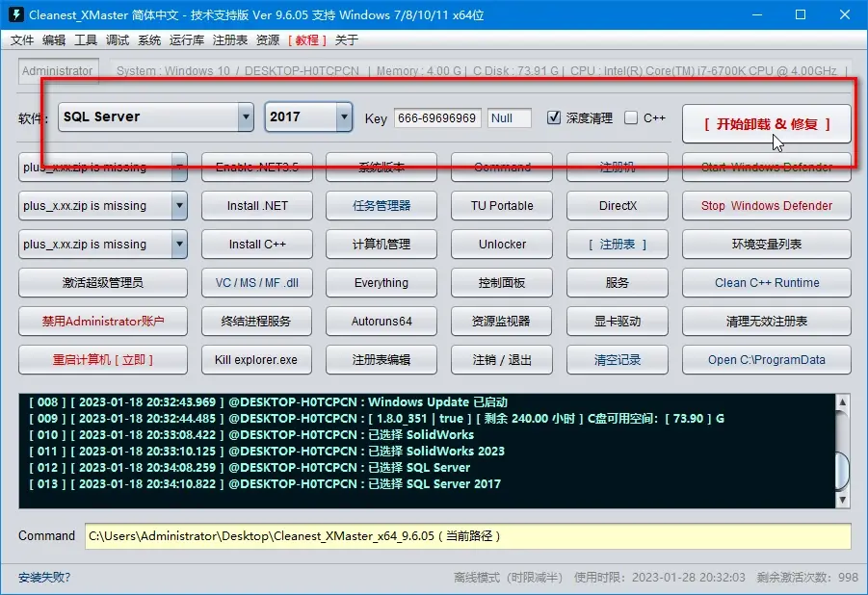Click the 安装失败? link
Screen dimensions: 868x595
pyautogui.click(x=44, y=578)
